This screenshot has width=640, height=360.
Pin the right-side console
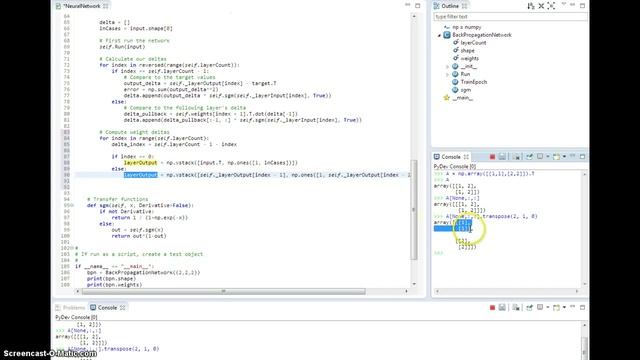[x=529, y=157]
